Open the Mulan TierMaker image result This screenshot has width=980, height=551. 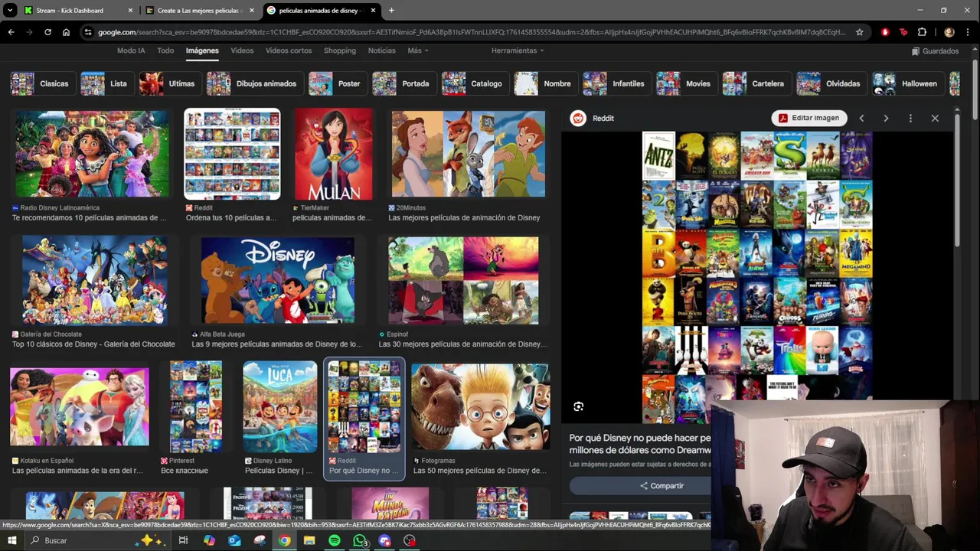[x=333, y=154]
